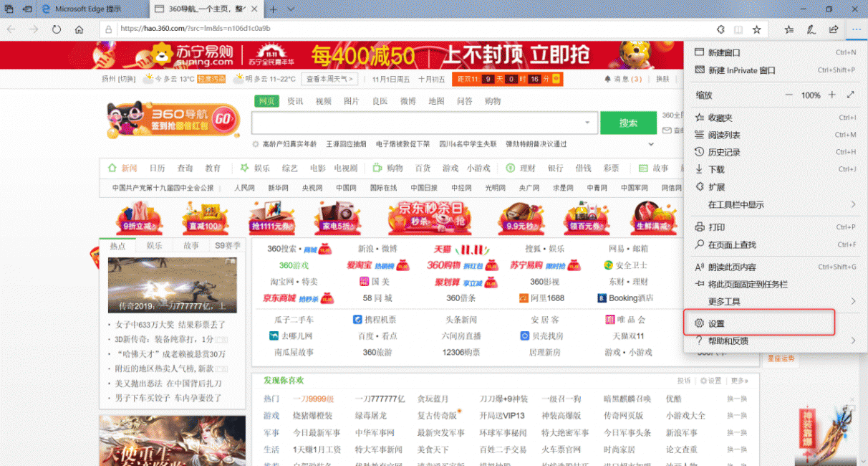
Task: Add page to favorites star icon
Action: (756, 29)
